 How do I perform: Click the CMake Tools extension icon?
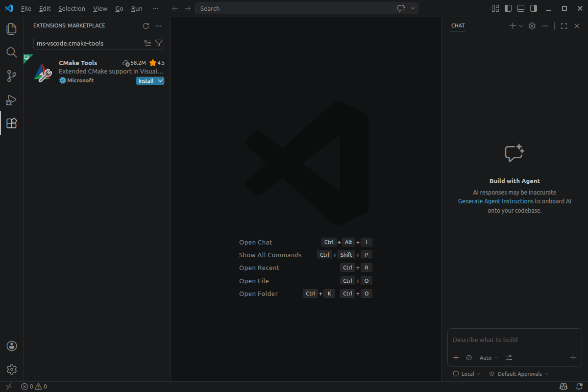(x=43, y=73)
